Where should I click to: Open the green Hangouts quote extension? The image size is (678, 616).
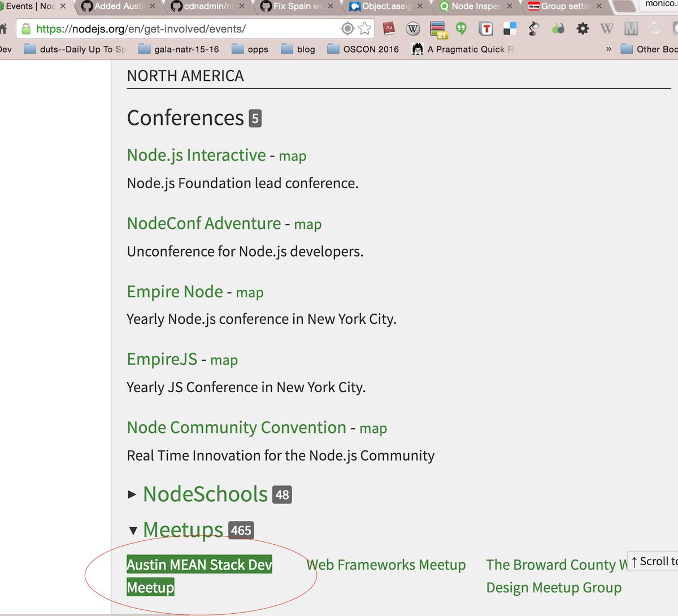pos(461,28)
